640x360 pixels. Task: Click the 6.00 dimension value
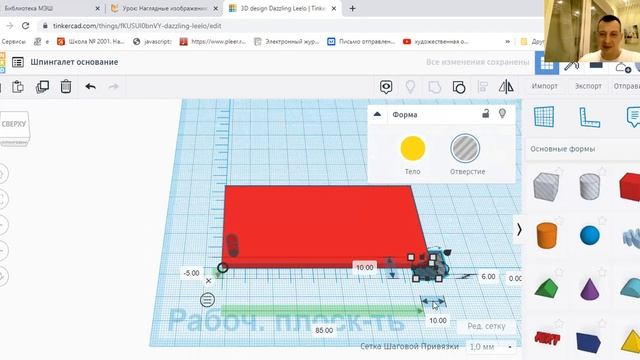coord(488,276)
